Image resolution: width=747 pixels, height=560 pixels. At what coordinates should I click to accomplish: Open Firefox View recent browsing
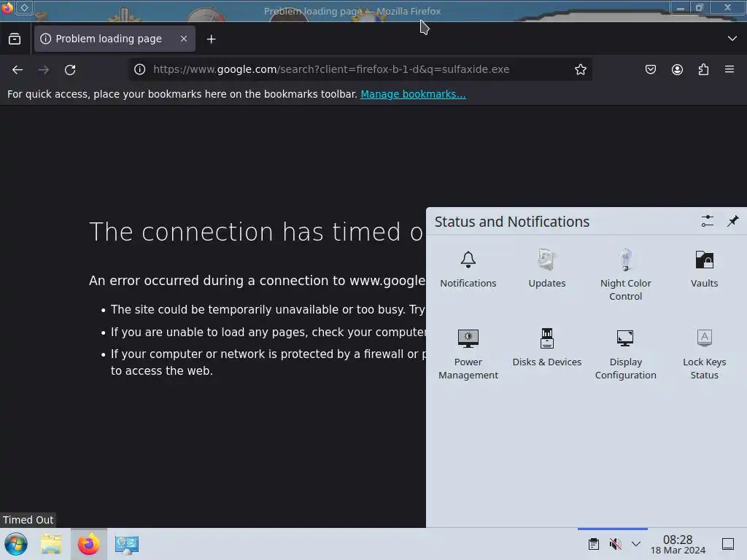(x=15, y=39)
